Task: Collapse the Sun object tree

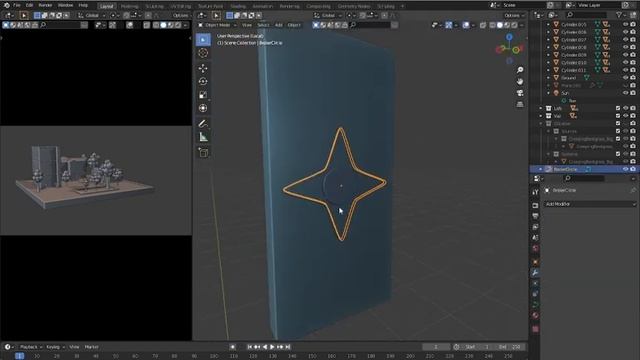Action: pyautogui.click(x=549, y=93)
